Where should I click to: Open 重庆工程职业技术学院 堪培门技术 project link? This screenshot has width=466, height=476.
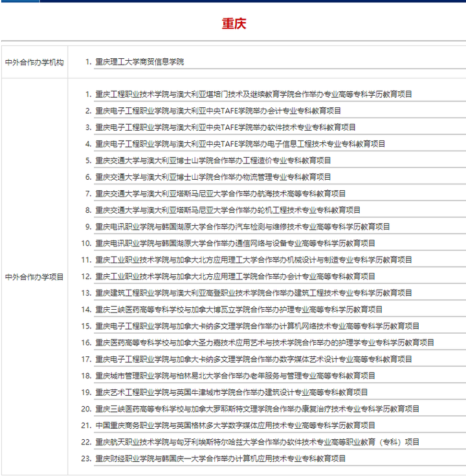click(x=253, y=94)
